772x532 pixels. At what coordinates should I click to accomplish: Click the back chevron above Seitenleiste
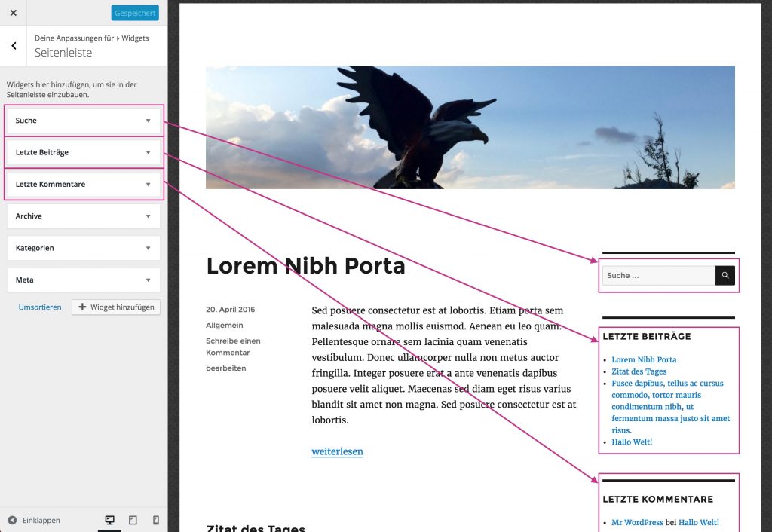pyautogui.click(x=14, y=46)
